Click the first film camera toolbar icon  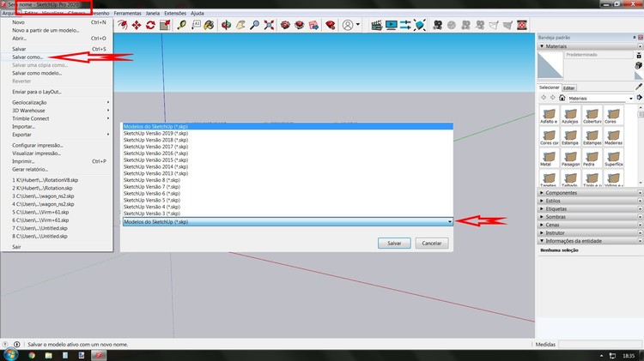click(x=437, y=26)
